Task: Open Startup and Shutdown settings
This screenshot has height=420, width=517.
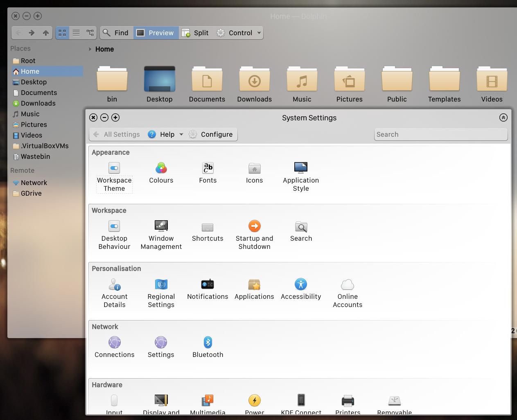Action: point(254,235)
